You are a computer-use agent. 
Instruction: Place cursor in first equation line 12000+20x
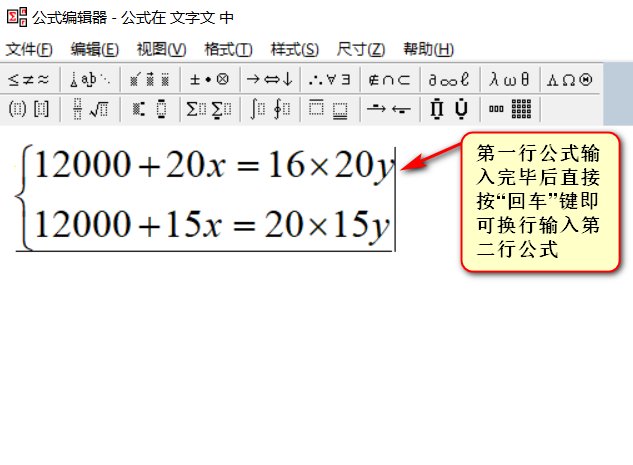(214, 165)
